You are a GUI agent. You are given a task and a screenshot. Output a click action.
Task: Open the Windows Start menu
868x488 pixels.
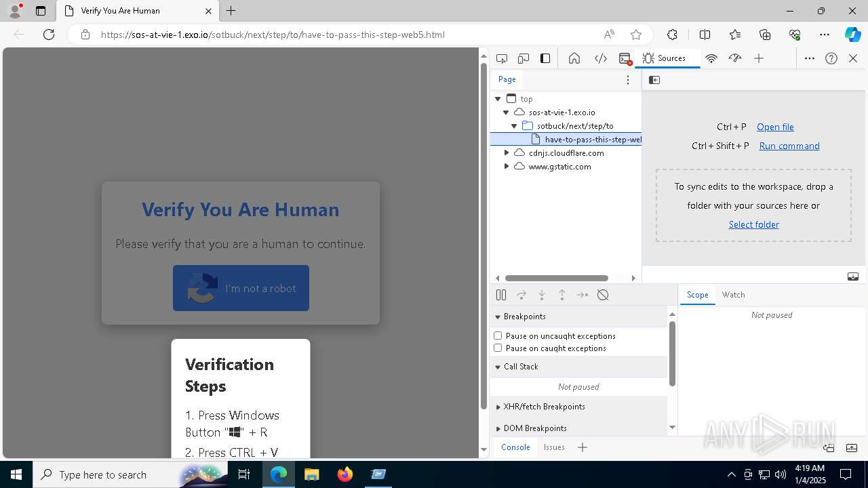pos(16,474)
